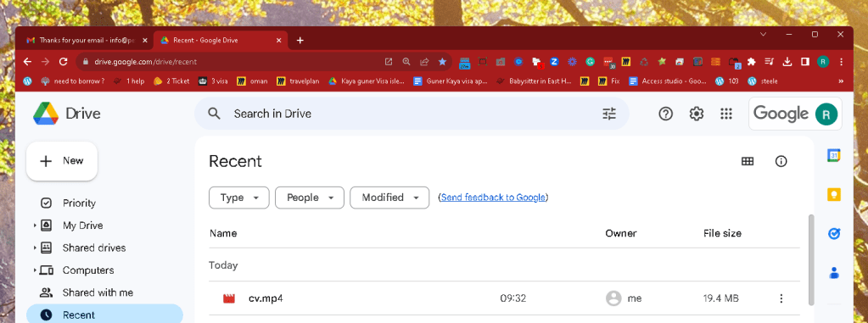Viewport: 868px width, 323px height.
Task: Open more actions for cv.mp4
Action: click(x=781, y=298)
